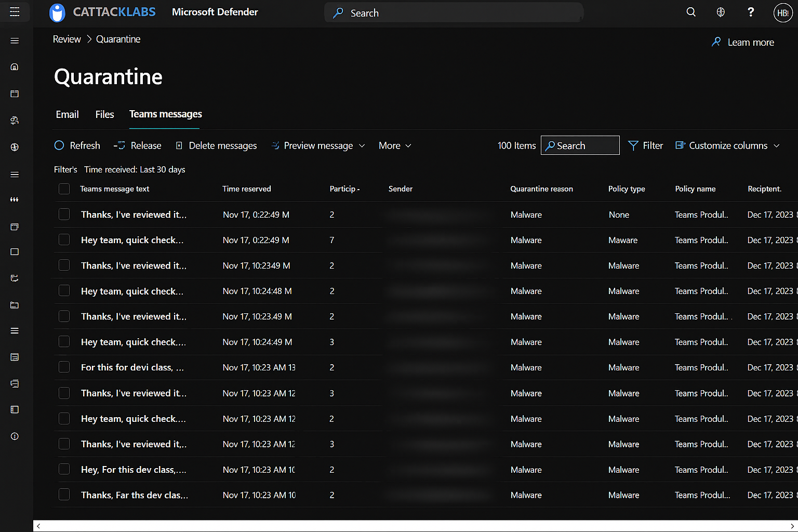The width and height of the screenshot is (798, 532).
Task: Click inside the items Search box
Action: 580,145
